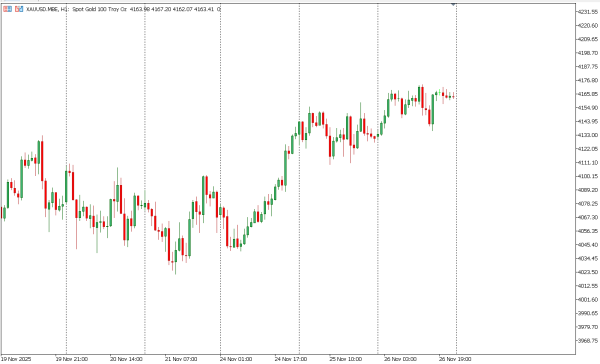The height and width of the screenshot is (364, 600).
Task: Click the 19 Nov 21:00 time label
Action: [x=72, y=359]
